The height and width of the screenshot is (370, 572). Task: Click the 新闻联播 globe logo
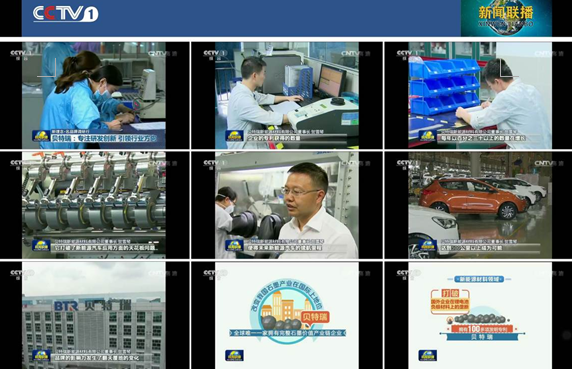point(506,18)
